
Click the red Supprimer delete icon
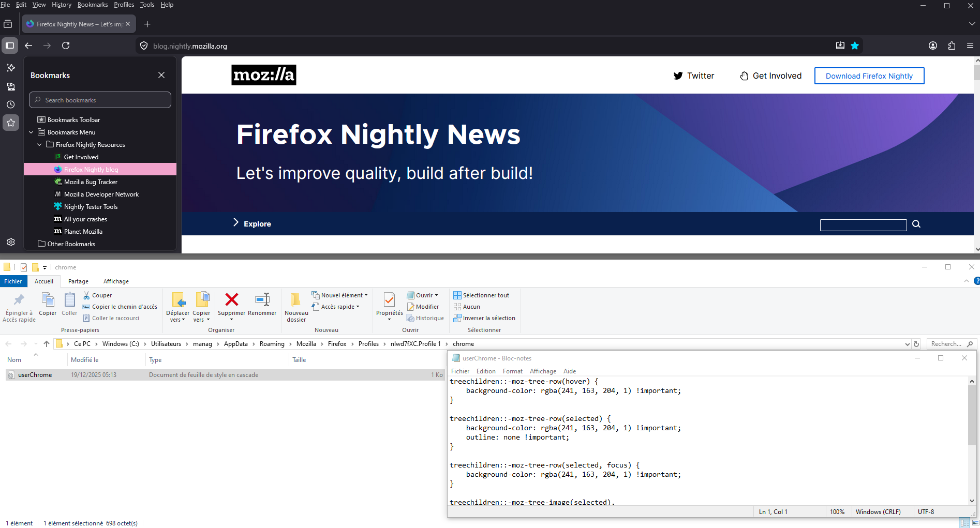(231, 299)
